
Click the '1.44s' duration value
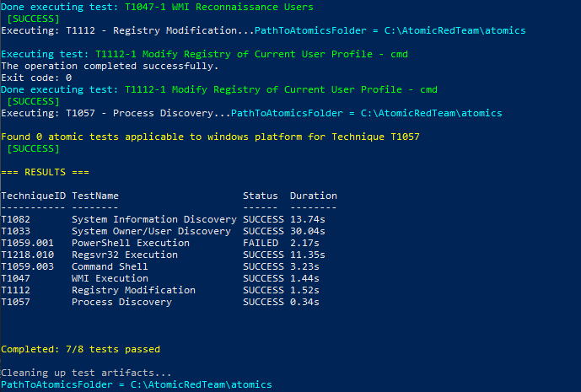point(304,278)
